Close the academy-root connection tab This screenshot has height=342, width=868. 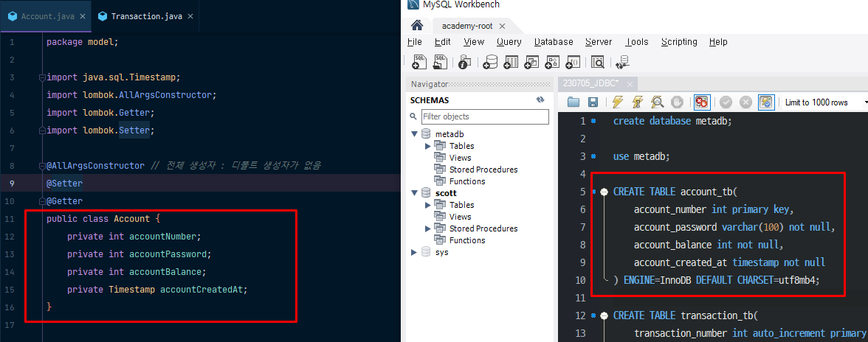point(503,26)
